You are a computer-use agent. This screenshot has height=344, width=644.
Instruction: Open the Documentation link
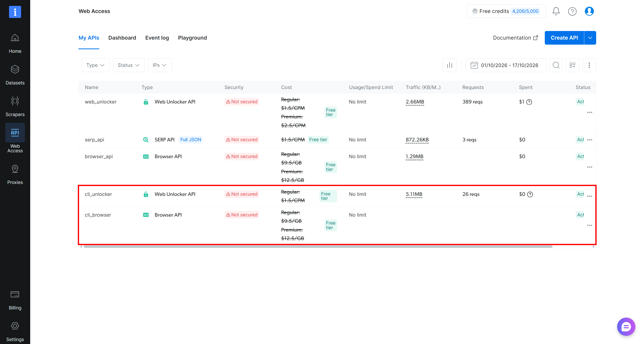tap(515, 38)
